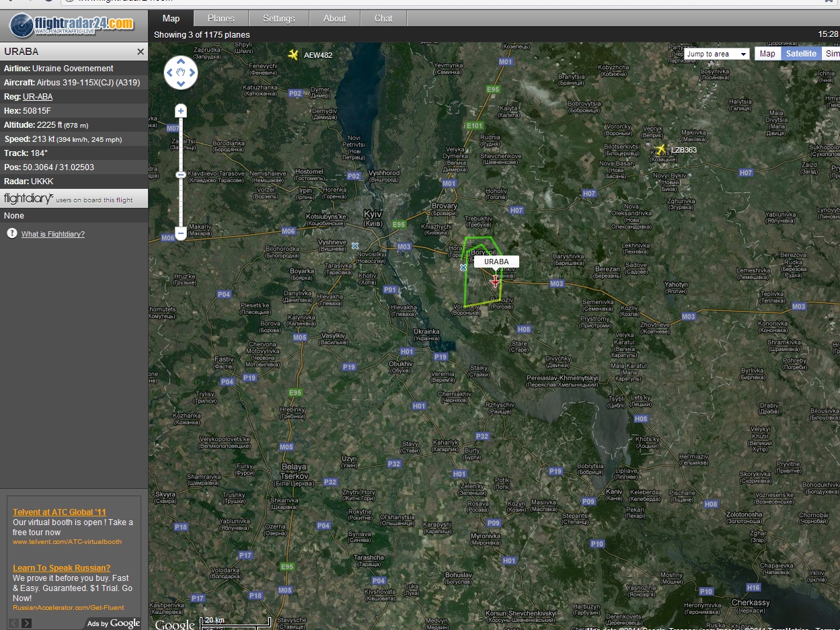Open the Settings tab
Viewport: 840px width, 630px height.
point(278,18)
